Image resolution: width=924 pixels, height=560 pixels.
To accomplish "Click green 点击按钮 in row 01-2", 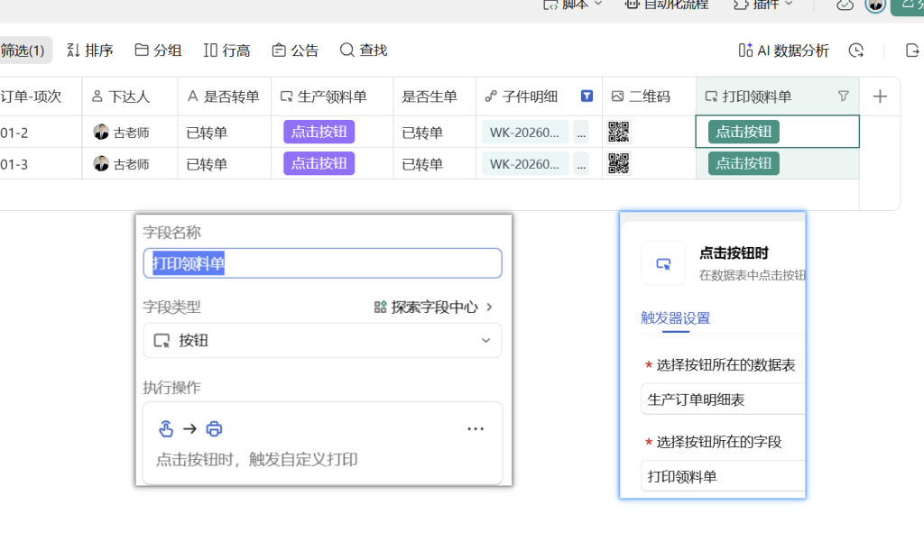I will pyautogui.click(x=744, y=132).
